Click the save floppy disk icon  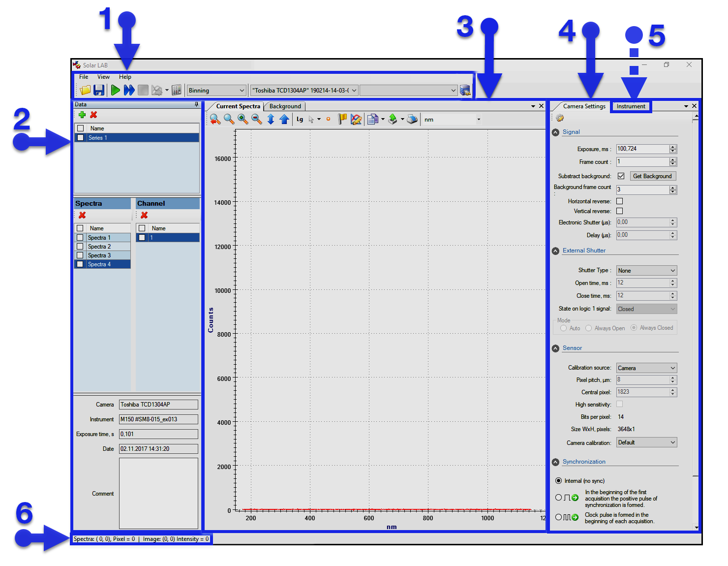(99, 90)
